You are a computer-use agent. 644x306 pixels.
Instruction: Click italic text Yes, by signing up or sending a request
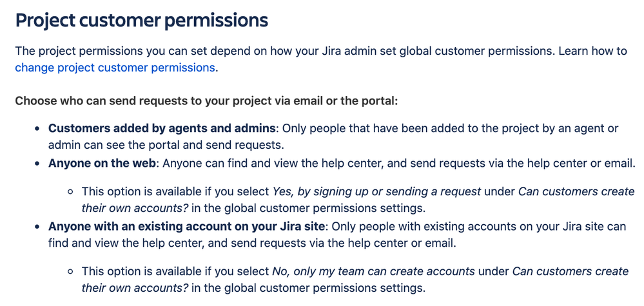click(376, 191)
